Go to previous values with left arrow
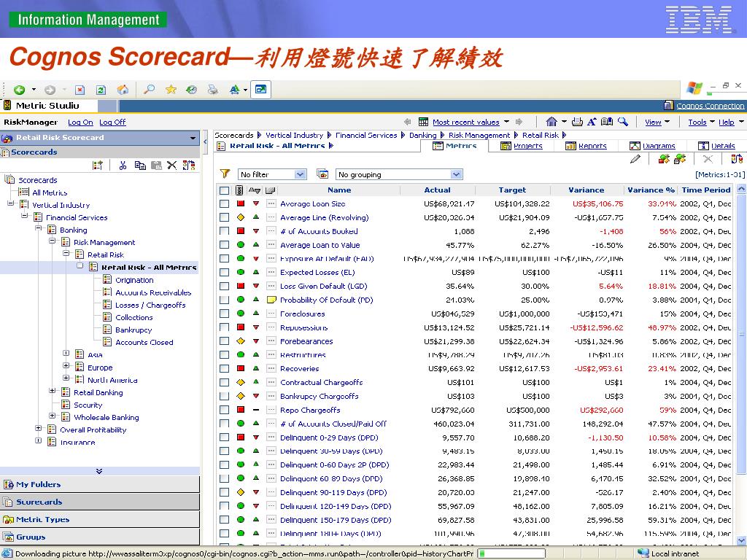The height and width of the screenshot is (560, 747). 407,122
